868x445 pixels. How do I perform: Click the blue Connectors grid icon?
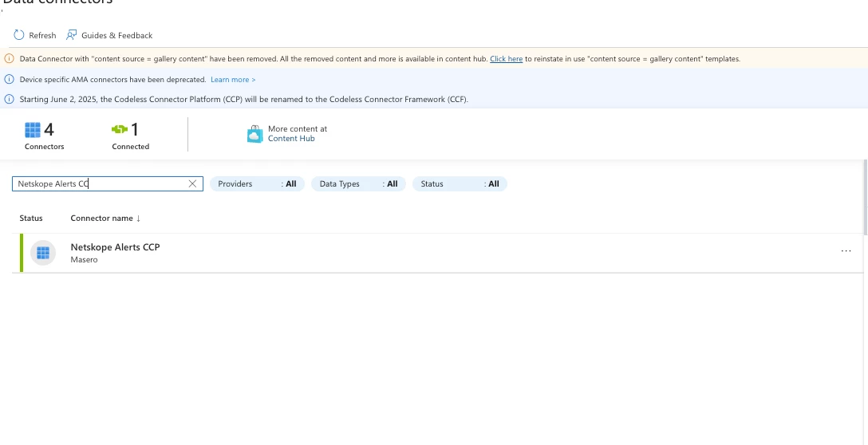click(33, 130)
